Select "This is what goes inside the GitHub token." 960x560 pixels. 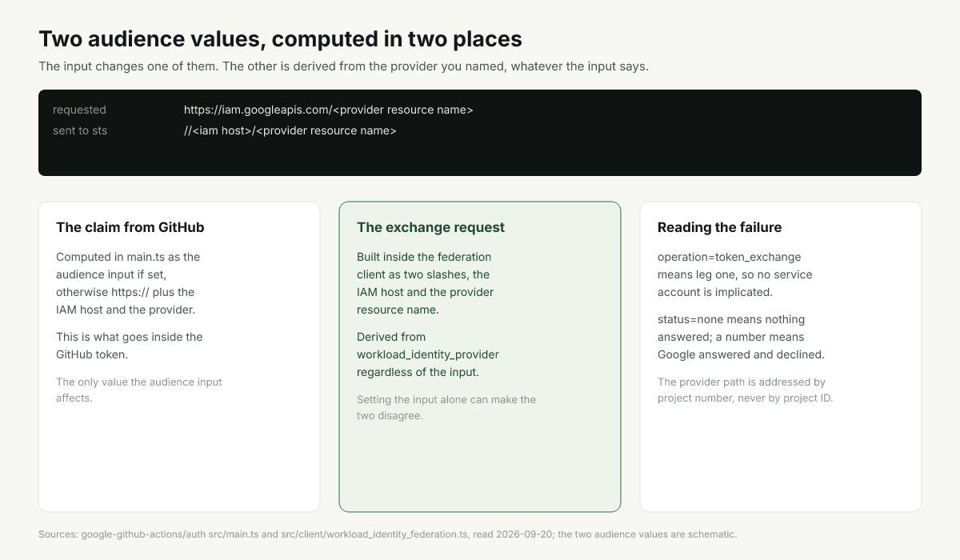click(130, 346)
